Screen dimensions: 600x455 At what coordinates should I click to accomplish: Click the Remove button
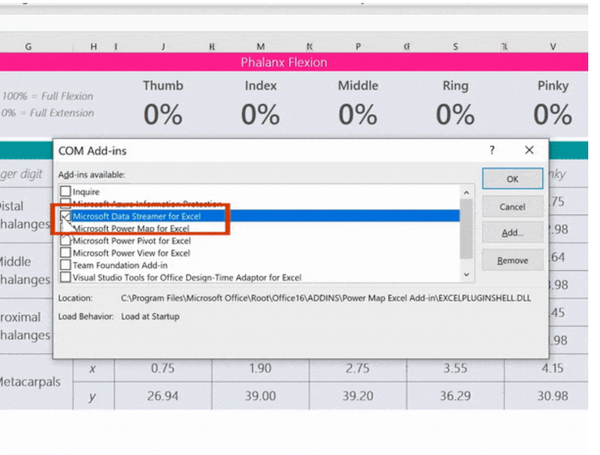point(512,260)
